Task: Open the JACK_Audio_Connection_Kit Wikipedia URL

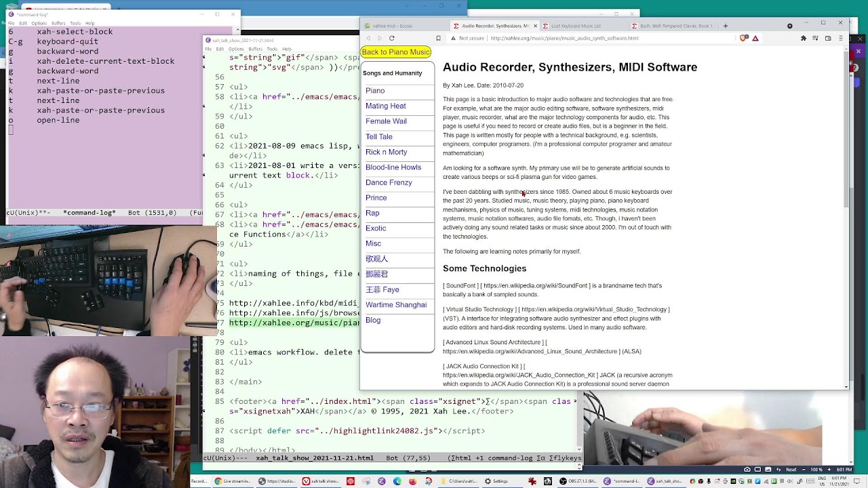Action: click(519, 375)
